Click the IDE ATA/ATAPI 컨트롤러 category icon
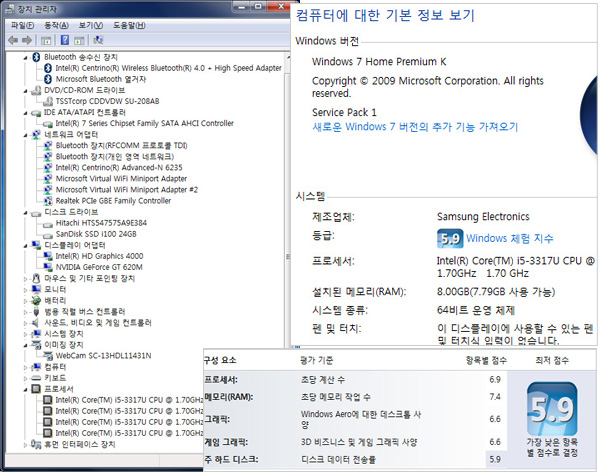 (36, 113)
